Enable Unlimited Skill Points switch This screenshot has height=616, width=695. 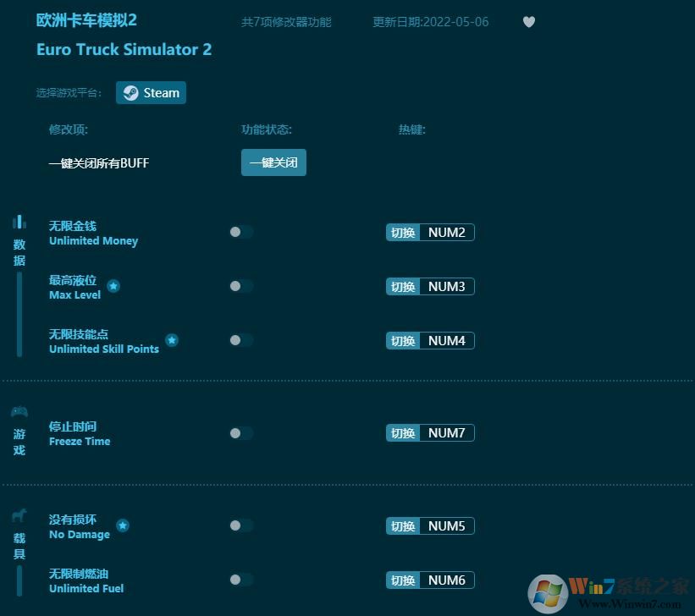click(x=241, y=340)
